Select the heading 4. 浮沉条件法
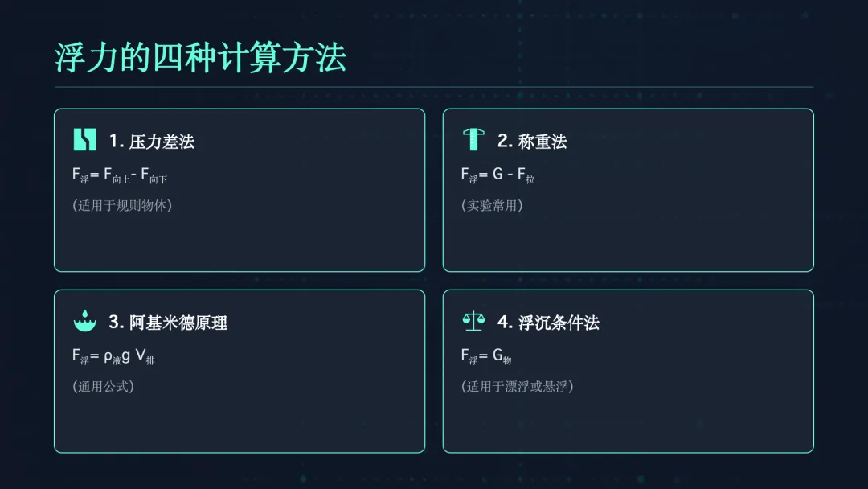The height and width of the screenshot is (489, 868). tap(548, 323)
